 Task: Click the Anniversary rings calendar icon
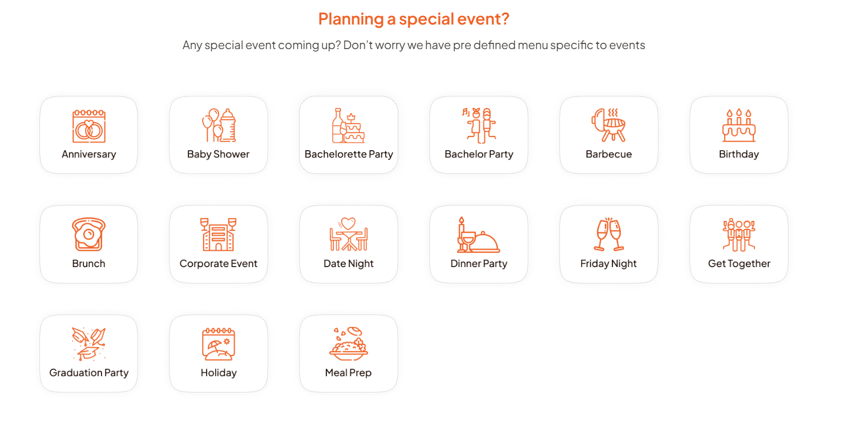(x=89, y=126)
